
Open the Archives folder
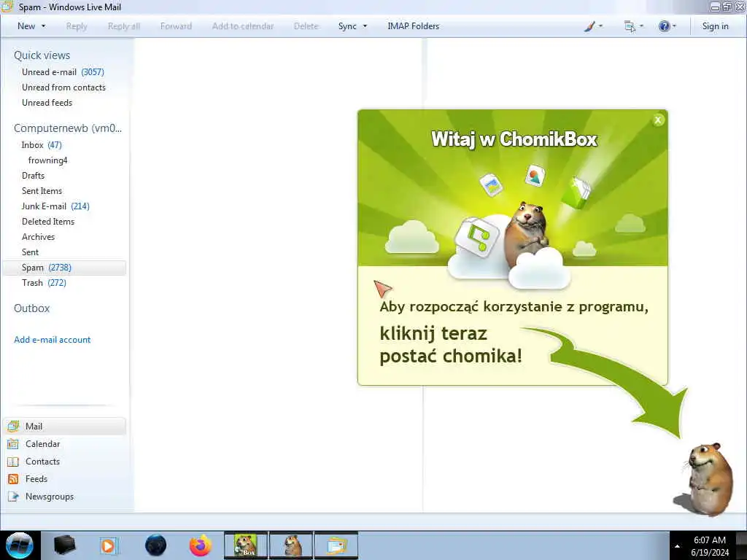pyautogui.click(x=38, y=237)
